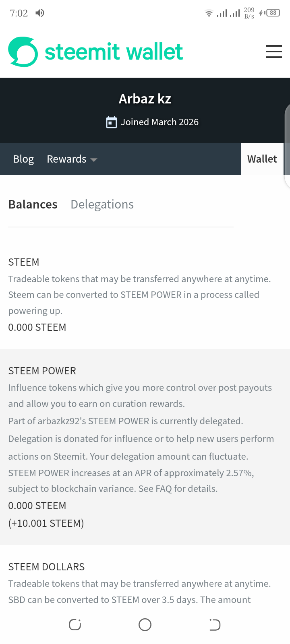Click the STEEM DOLLARS section heading
Viewport: 290px width, 644px height.
(x=46, y=567)
